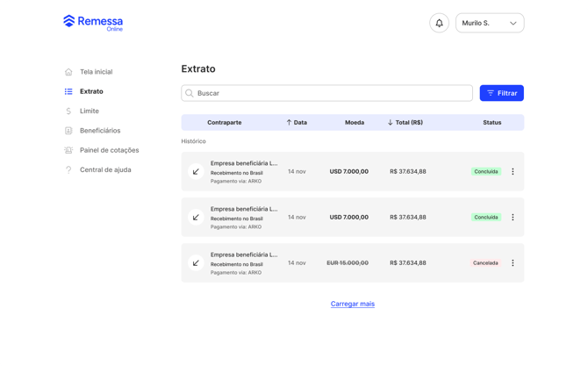Select the Extrato sidebar item
Viewport: 588px width, 373px height.
[90, 91]
